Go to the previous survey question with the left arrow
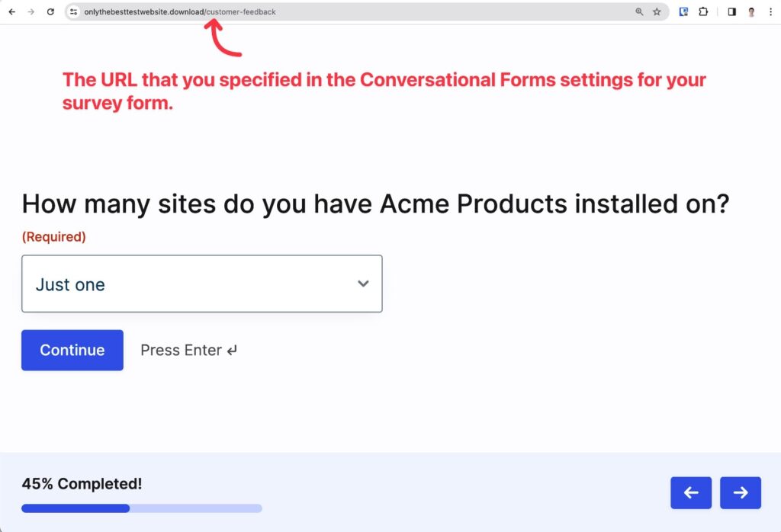781x532 pixels. (x=691, y=492)
